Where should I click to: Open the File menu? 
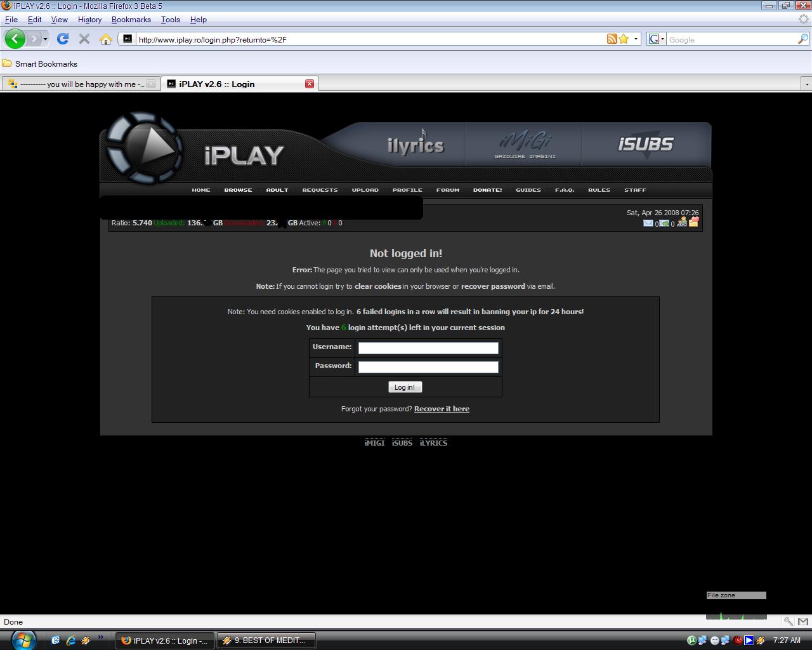[11, 20]
